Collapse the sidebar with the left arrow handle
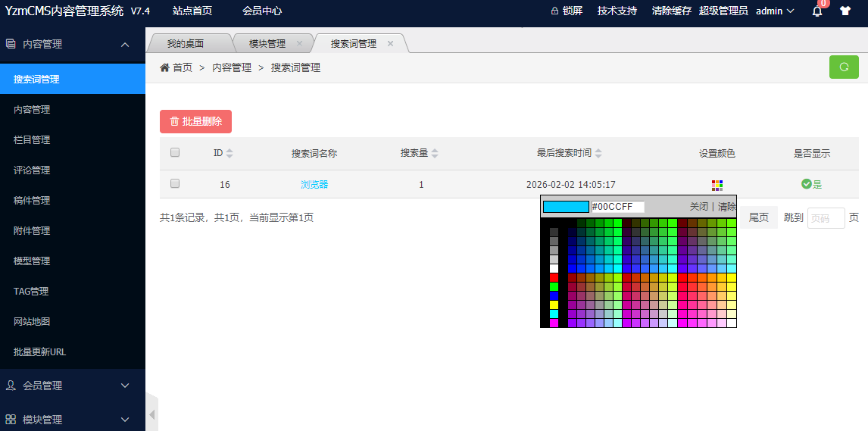868x431 pixels. point(151,415)
